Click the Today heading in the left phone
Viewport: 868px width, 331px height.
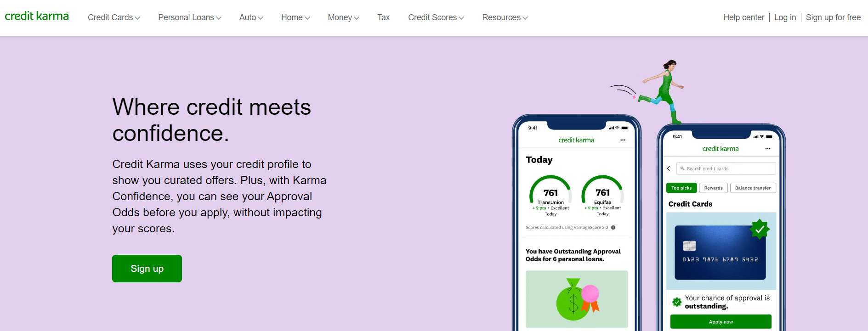click(539, 160)
